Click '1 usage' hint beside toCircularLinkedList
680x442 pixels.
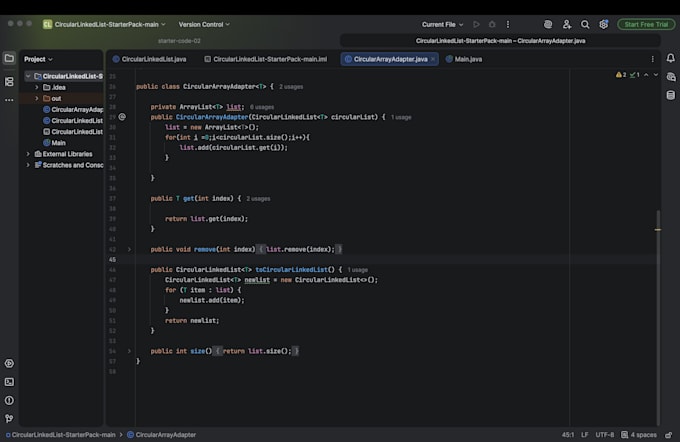[x=357, y=270]
